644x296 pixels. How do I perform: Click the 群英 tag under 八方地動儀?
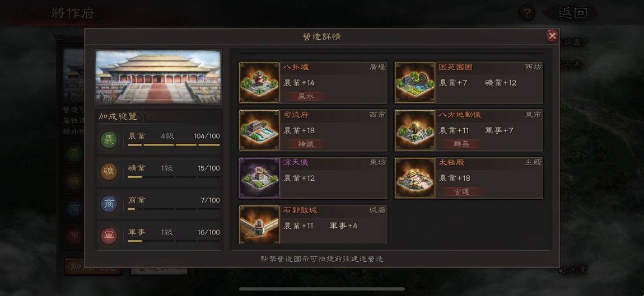pyautogui.click(x=461, y=144)
